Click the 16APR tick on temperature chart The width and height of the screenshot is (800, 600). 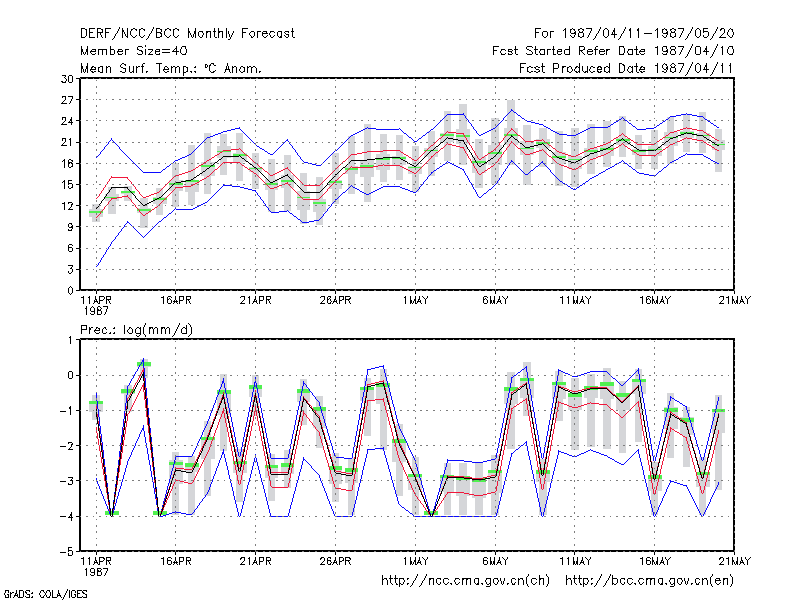(x=176, y=300)
